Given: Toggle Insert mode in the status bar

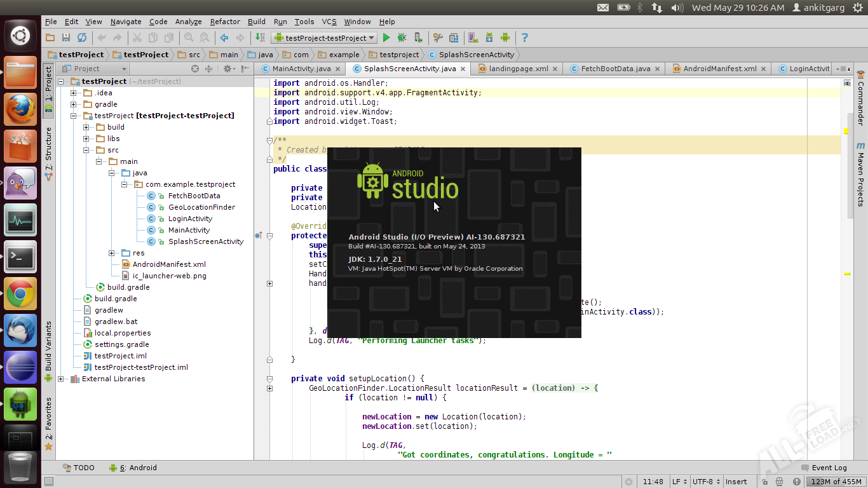Looking at the screenshot, I should point(736,482).
